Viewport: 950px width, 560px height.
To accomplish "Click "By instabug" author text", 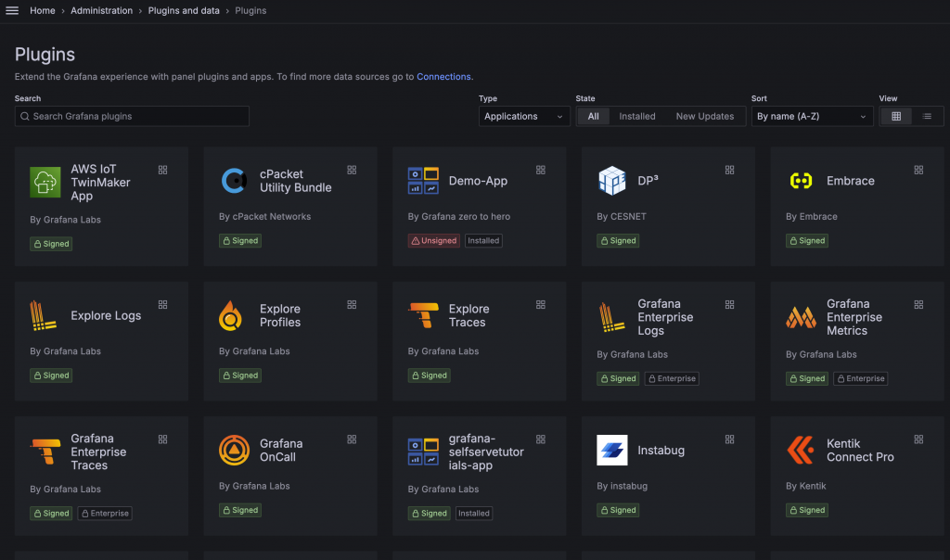I will point(622,486).
